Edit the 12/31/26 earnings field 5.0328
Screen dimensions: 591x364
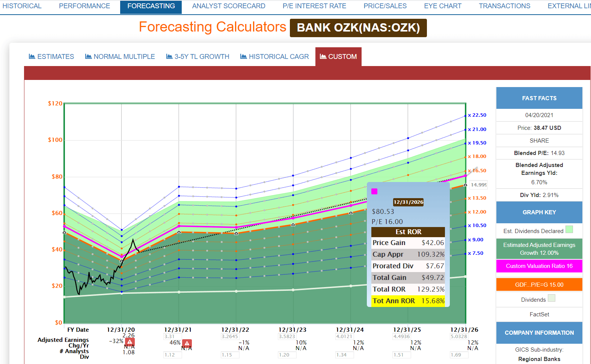[x=459, y=337]
